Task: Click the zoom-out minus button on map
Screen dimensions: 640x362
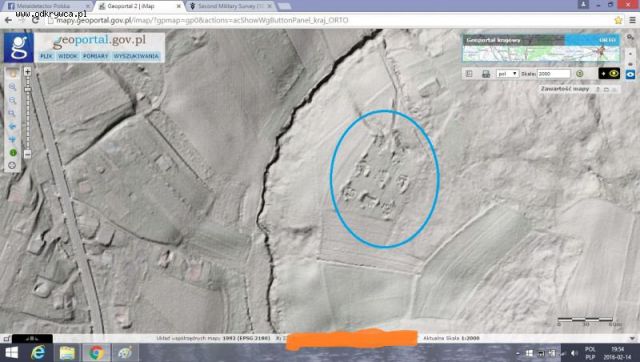Action: [x=27, y=154]
